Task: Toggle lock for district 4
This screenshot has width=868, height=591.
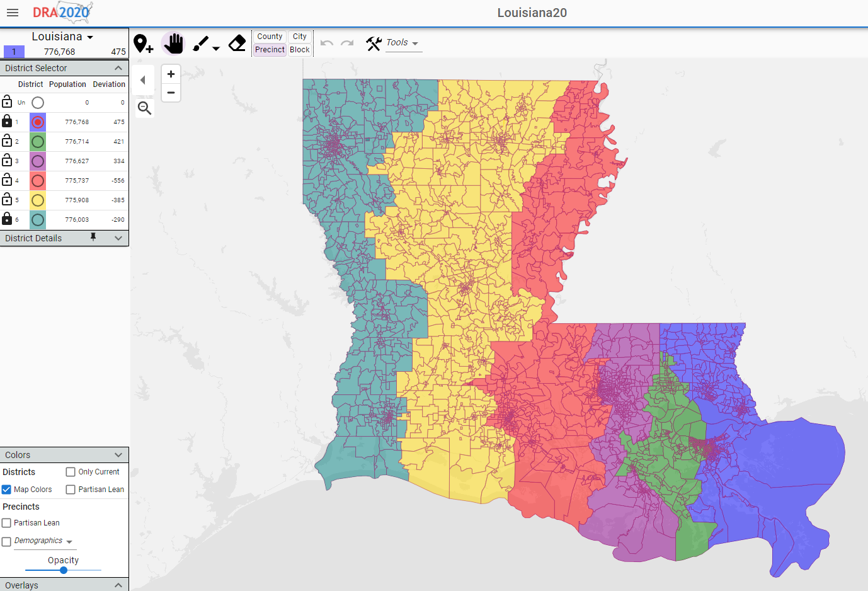Action: [x=7, y=180]
